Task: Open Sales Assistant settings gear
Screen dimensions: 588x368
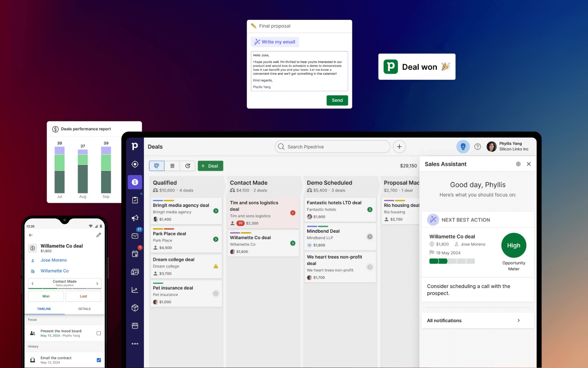Action: click(518, 164)
